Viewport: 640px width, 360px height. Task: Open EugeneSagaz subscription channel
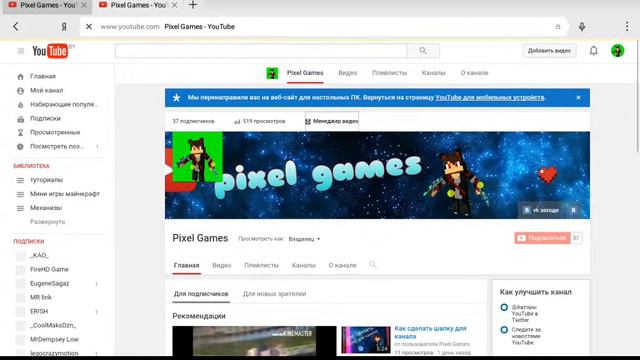point(49,283)
